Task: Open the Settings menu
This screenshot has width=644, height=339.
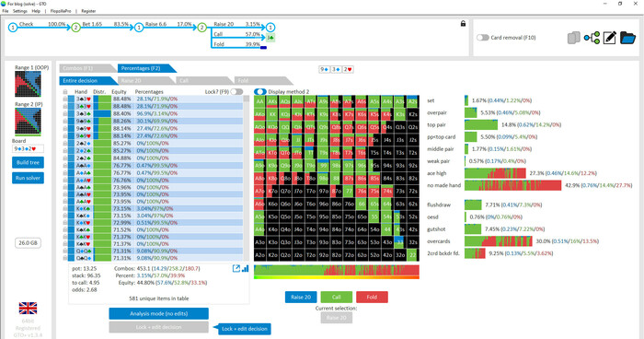Action: (20, 11)
